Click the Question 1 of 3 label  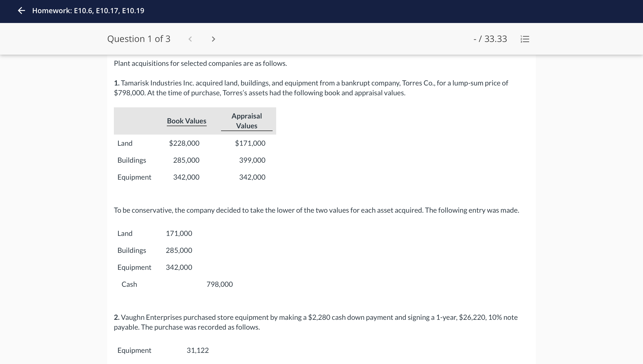[139, 39]
